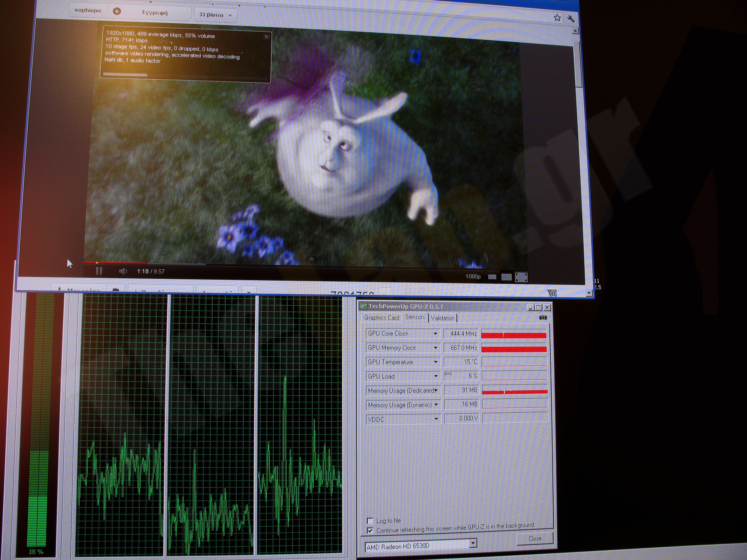747x560 pixels.
Task: Expand the player controls chevron
Action: pyautogui.click(x=311, y=259)
